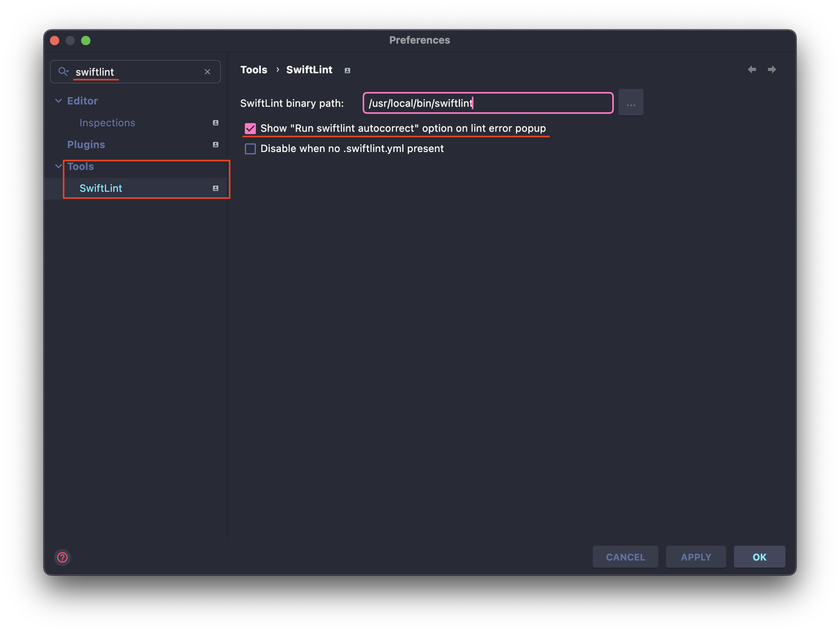Open Inspections settings page
Image resolution: width=840 pixels, height=633 pixels.
coord(107,123)
